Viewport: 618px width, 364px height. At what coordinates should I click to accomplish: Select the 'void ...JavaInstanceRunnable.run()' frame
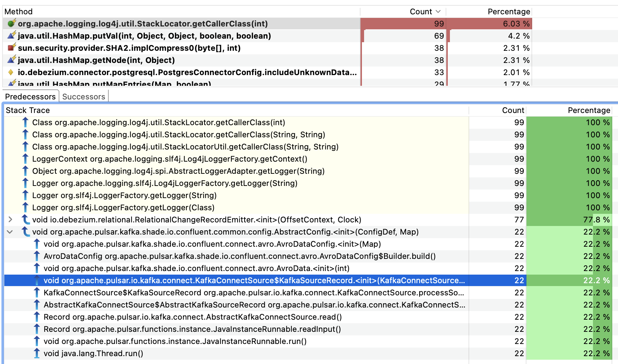coord(308,341)
